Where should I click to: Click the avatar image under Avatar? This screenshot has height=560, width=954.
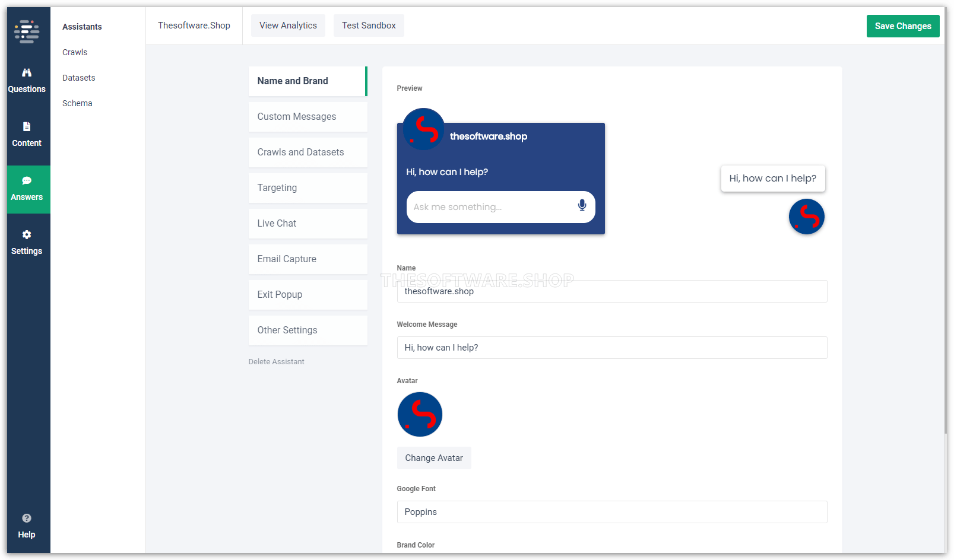point(420,415)
